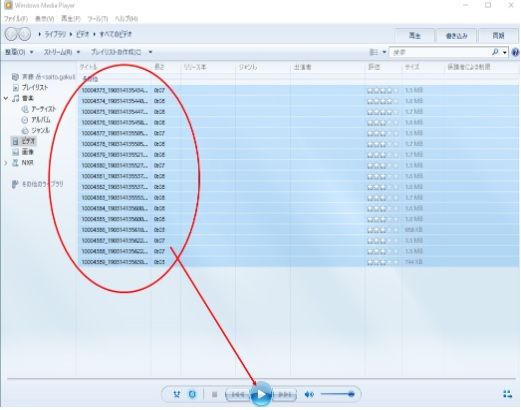
Task: Click the seek bar above playback controls
Action: [x=261, y=379]
